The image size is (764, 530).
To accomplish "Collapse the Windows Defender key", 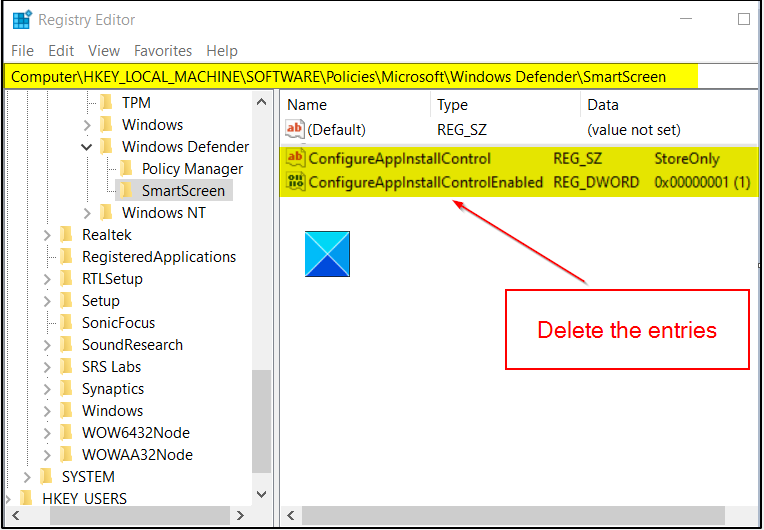I will [87, 147].
